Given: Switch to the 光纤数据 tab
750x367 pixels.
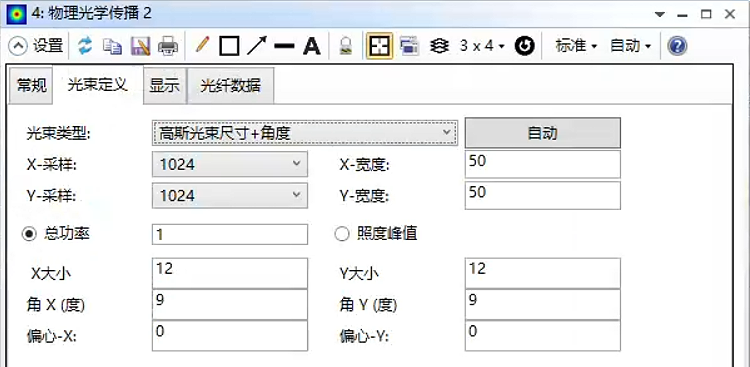Looking at the screenshot, I should (x=231, y=86).
